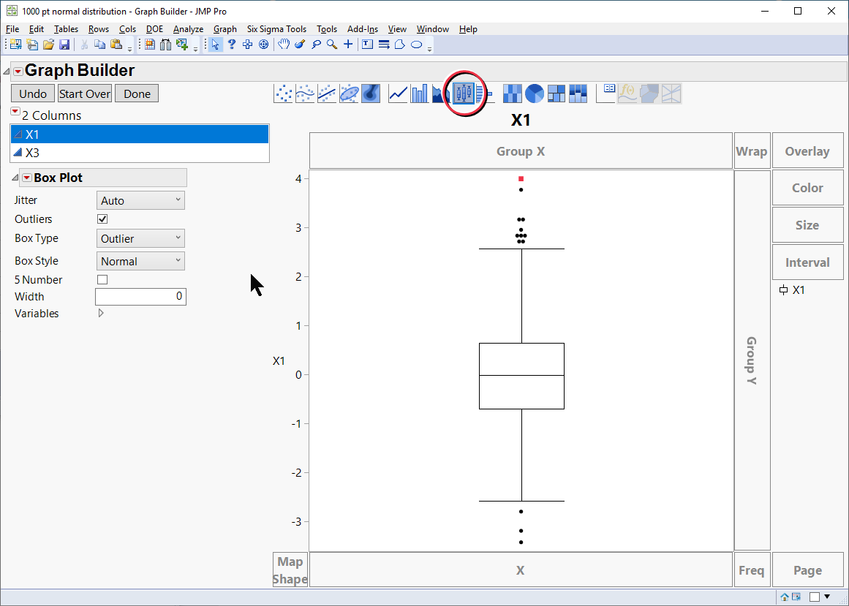Uncheck the Outliers checkbox
This screenshot has height=606, width=849.
point(102,219)
